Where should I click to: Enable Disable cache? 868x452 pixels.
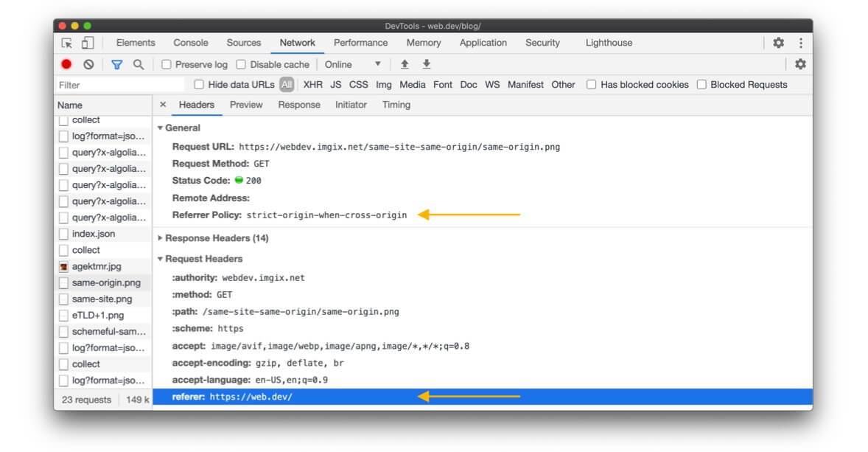click(x=241, y=65)
